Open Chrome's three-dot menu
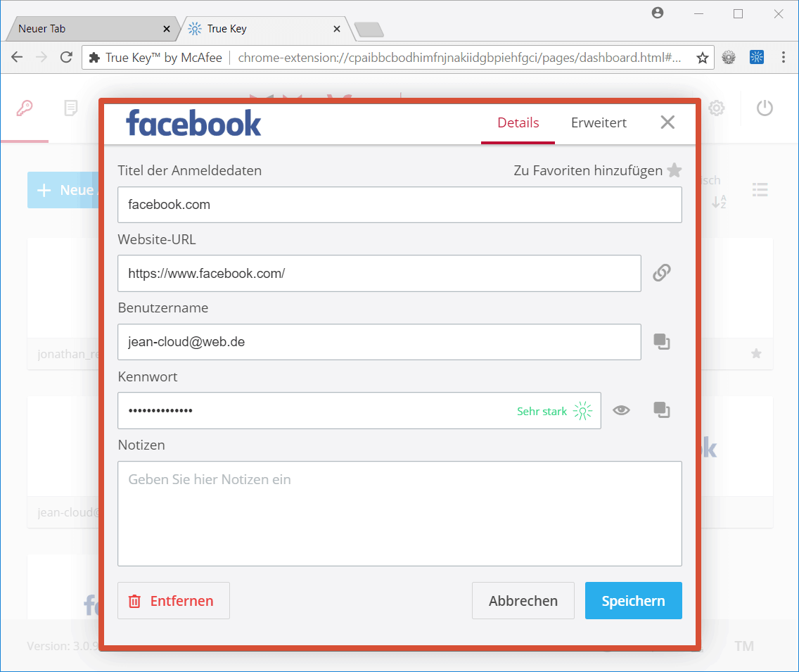799x672 pixels. (784, 57)
